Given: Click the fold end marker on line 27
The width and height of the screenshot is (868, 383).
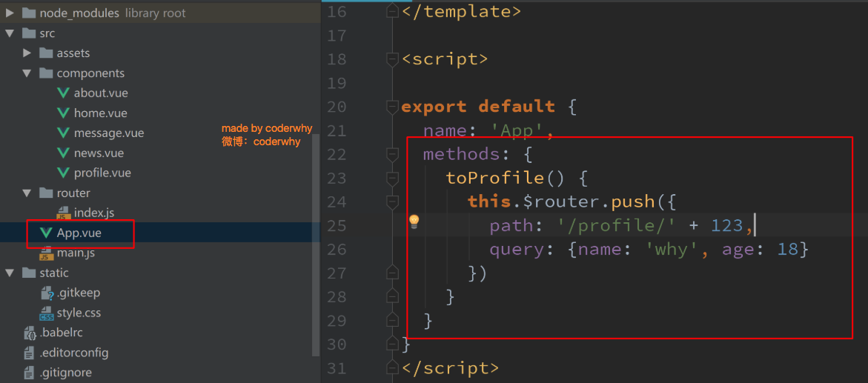Looking at the screenshot, I should coord(392,273).
